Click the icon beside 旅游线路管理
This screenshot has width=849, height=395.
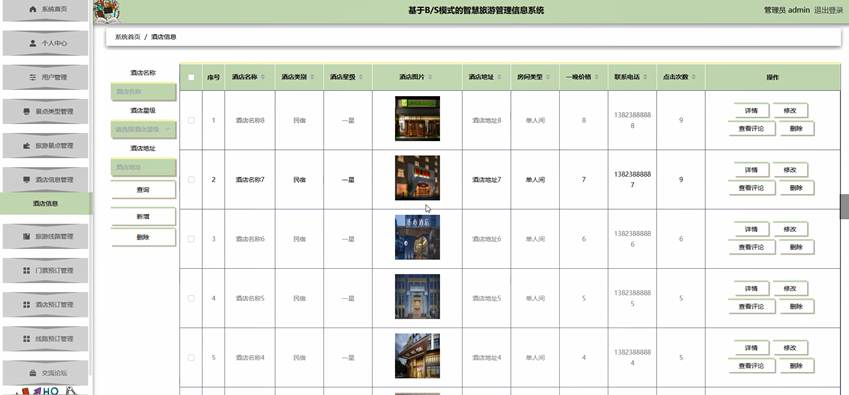tap(27, 236)
